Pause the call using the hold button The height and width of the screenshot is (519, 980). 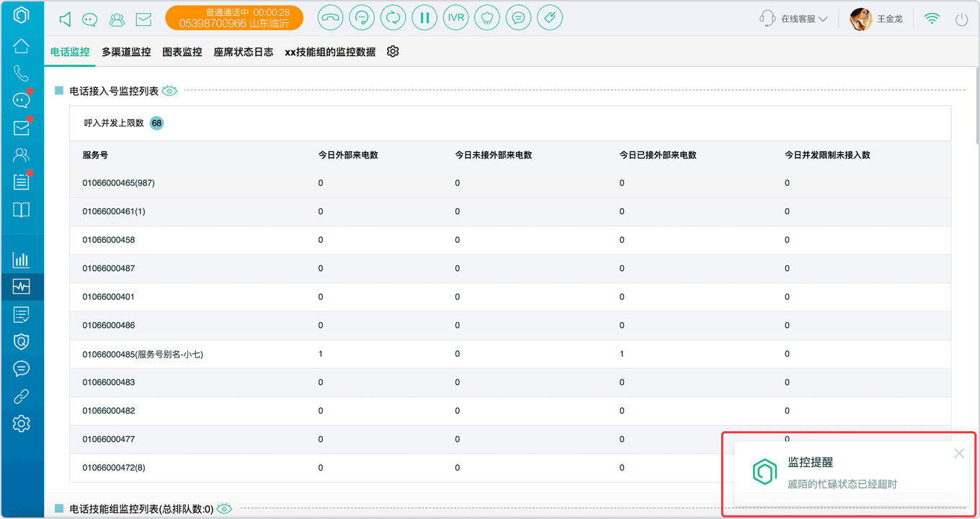point(424,18)
